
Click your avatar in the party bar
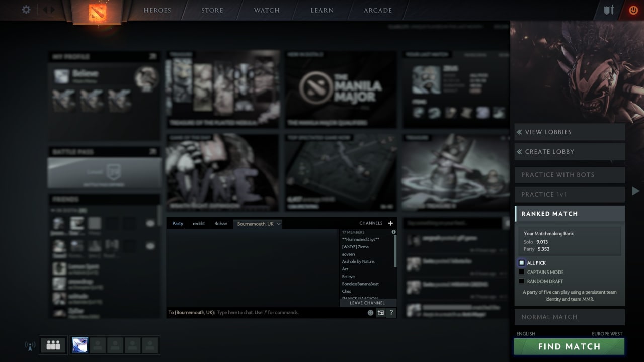80,345
